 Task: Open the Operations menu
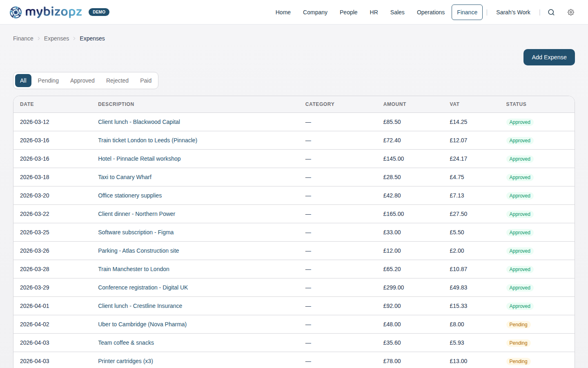pyautogui.click(x=431, y=12)
